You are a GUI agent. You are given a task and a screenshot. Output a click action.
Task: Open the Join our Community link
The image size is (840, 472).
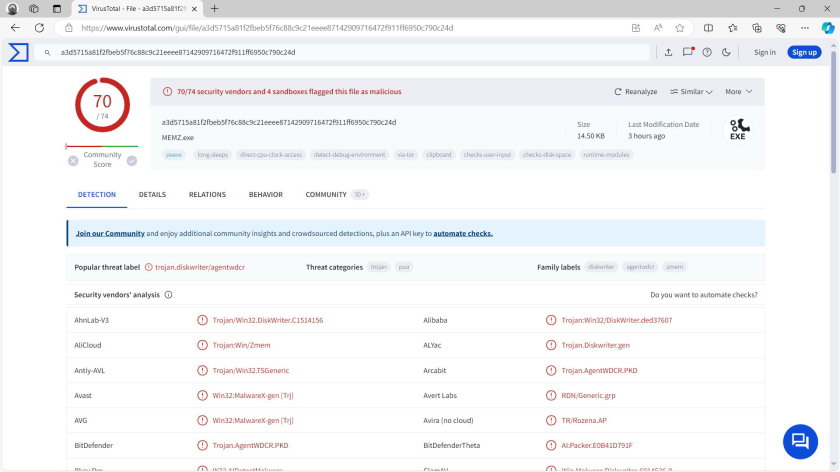(x=110, y=234)
